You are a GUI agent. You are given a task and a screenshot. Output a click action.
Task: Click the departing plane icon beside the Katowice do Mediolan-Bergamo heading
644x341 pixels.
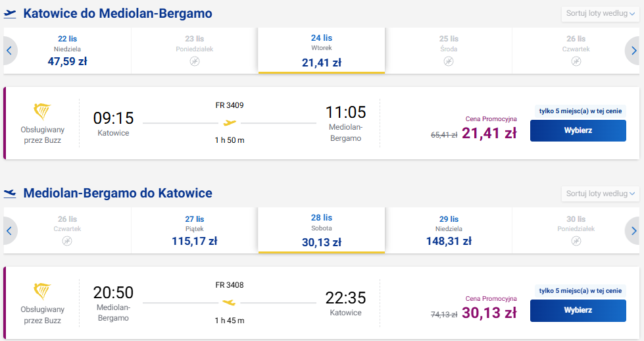coord(10,14)
